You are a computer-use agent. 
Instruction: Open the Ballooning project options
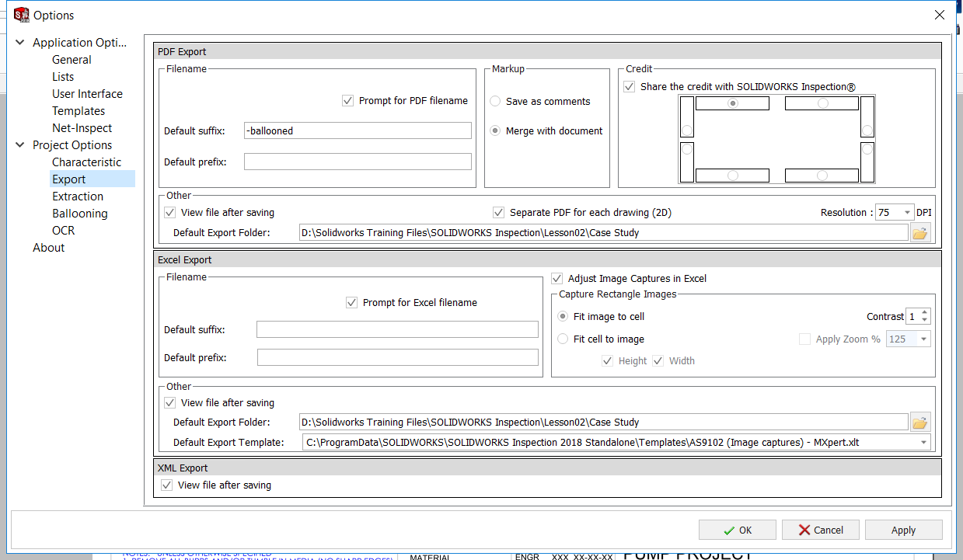click(80, 214)
